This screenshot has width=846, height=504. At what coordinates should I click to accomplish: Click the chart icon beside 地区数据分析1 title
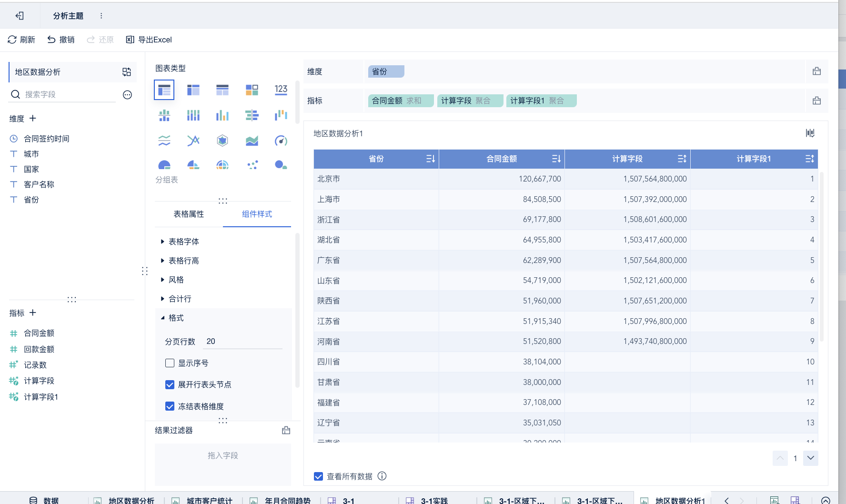click(810, 133)
